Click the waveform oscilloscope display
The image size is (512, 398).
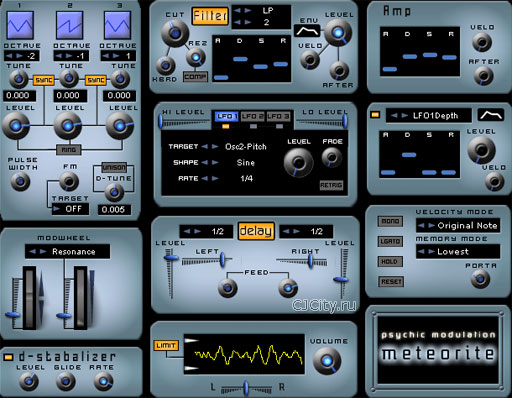pos(244,354)
